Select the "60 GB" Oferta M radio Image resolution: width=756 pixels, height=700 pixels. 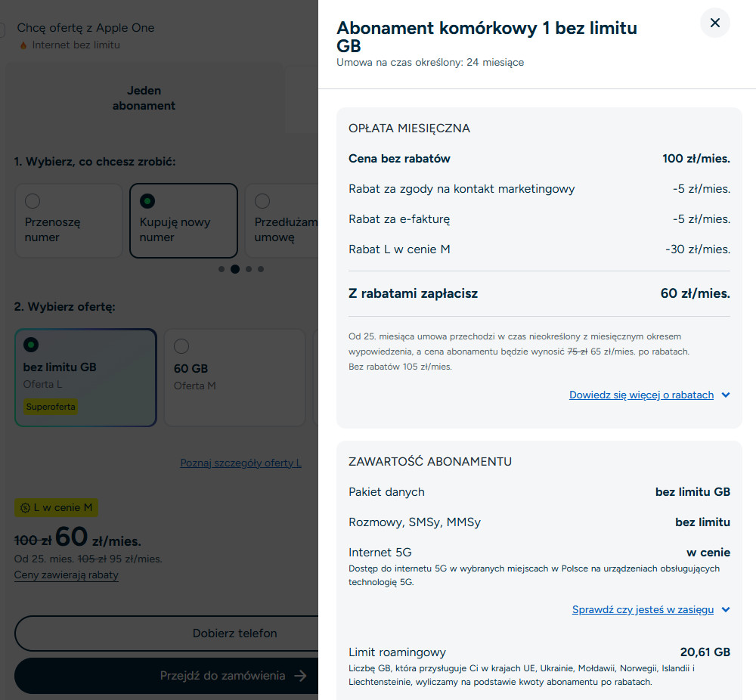coord(181,346)
